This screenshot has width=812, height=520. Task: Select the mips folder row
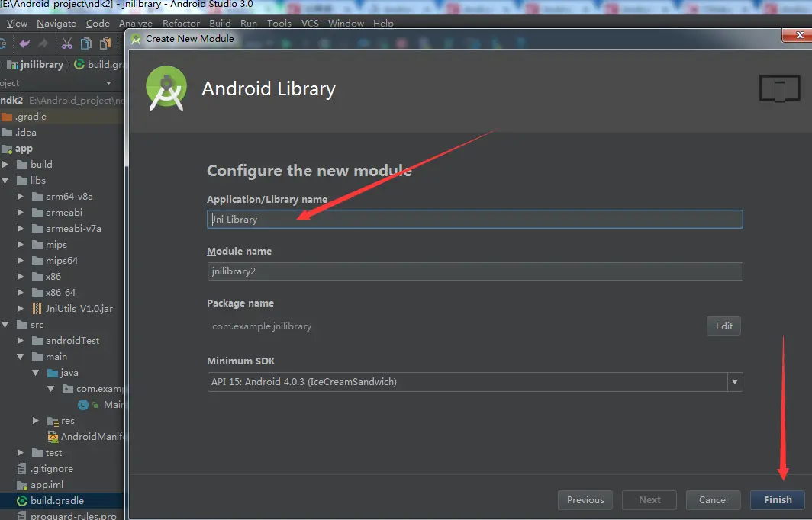click(62, 245)
